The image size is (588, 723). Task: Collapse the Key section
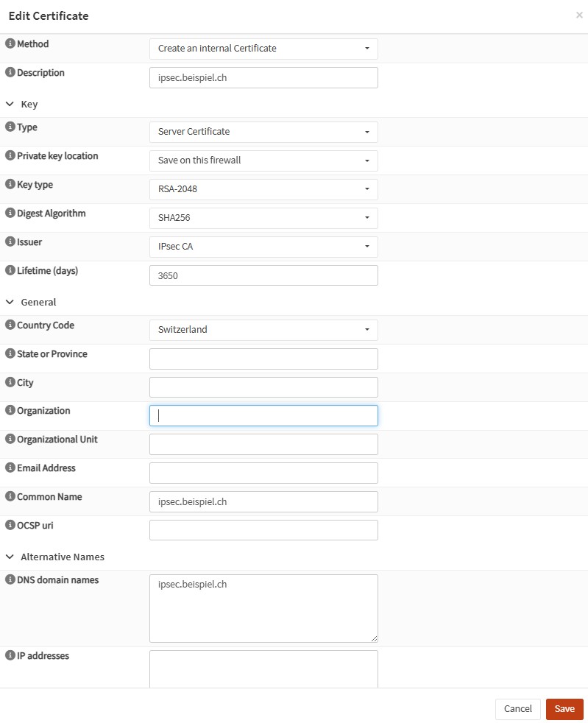point(10,105)
